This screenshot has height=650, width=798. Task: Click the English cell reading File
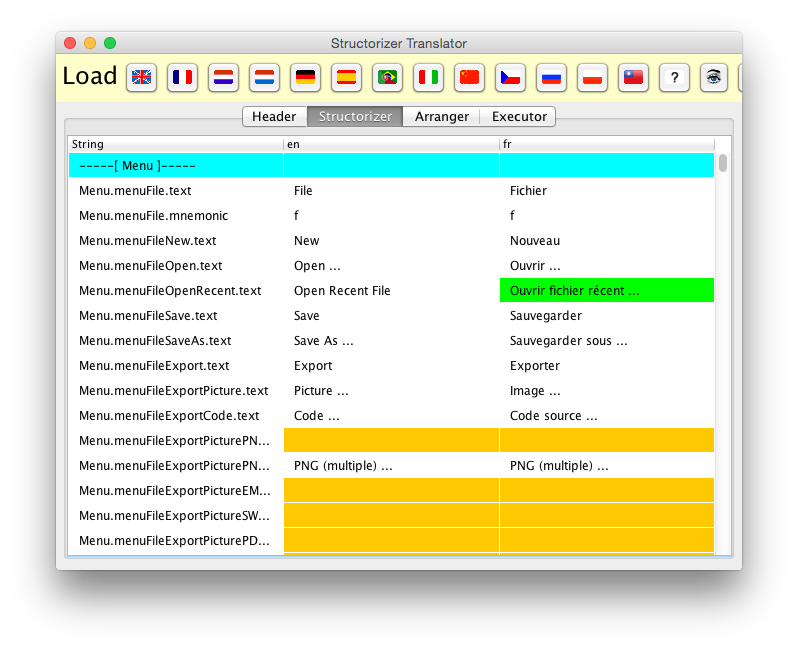(x=391, y=191)
